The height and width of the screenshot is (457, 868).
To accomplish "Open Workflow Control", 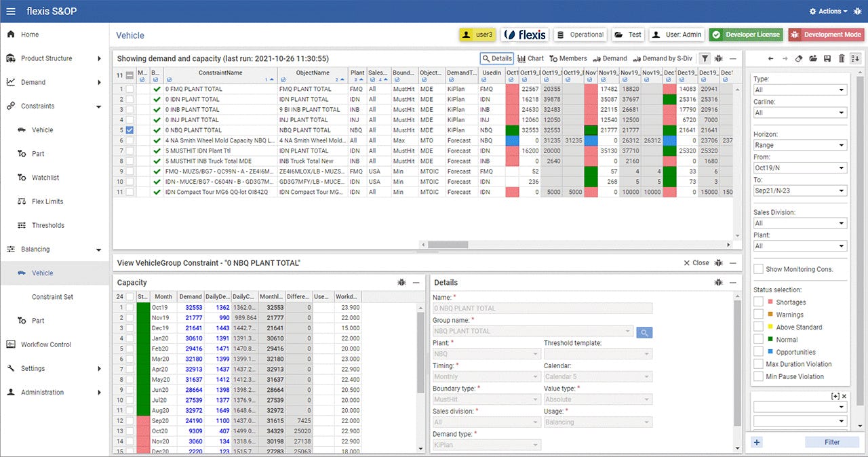I will pyautogui.click(x=45, y=344).
